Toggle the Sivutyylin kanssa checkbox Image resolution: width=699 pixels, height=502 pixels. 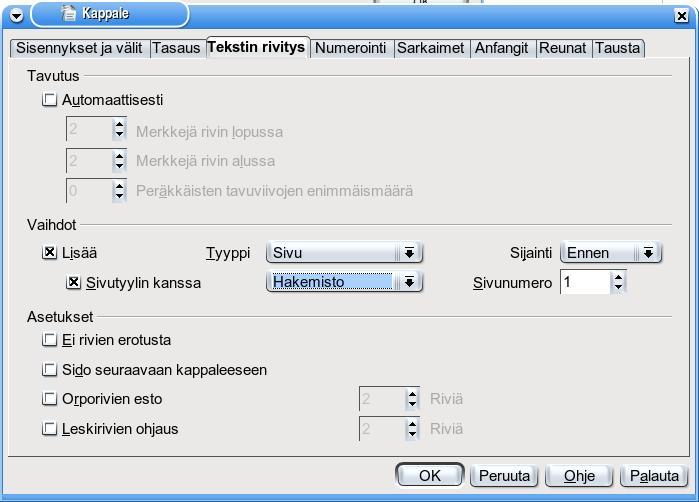point(74,282)
